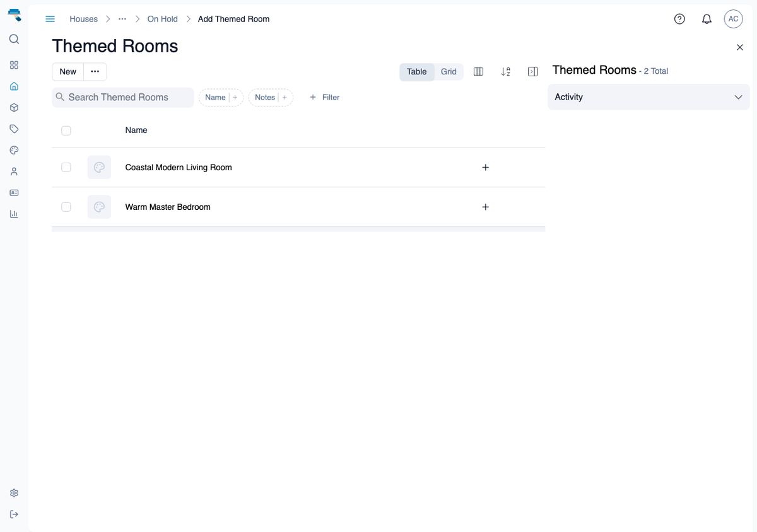The image size is (757, 532).
Task: Click palette thumbnail for Coastal Modern Living Room
Action: (x=99, y=167)
